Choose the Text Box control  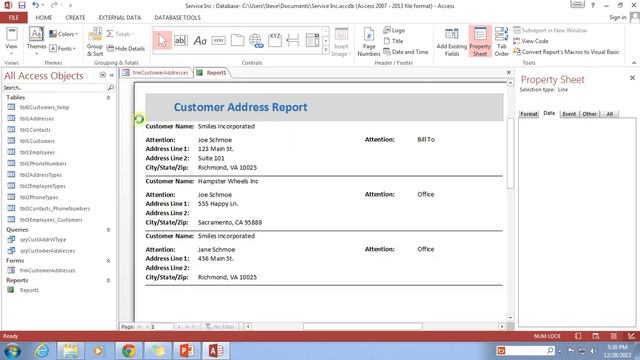pyautogui.click(x=181, y=40)
